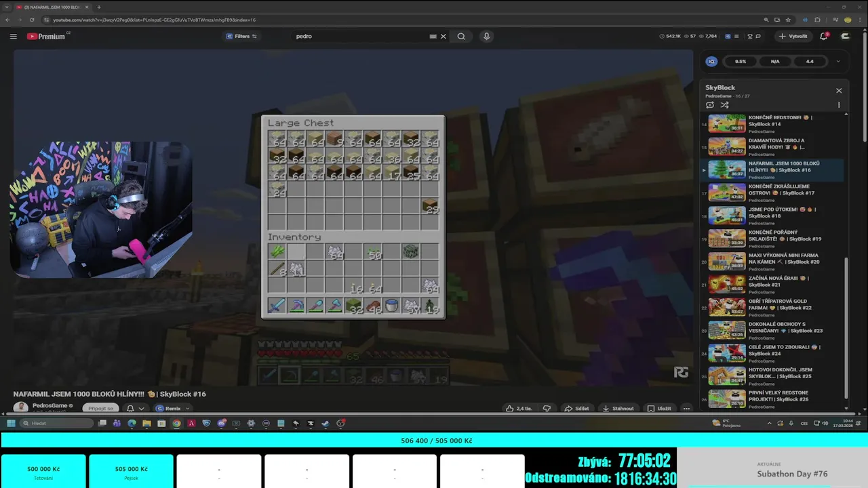
Task: Open the Windows Start menu
Action: pyautogui.click(x=11, y=423)
